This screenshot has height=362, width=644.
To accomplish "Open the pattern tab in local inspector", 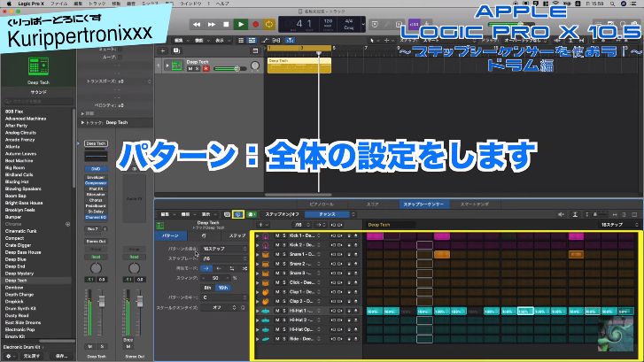I will click(170, 236).
